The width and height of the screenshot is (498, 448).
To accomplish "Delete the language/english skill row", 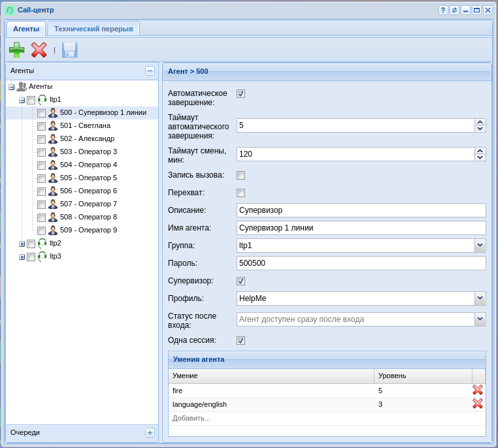I will pos(478,404).
